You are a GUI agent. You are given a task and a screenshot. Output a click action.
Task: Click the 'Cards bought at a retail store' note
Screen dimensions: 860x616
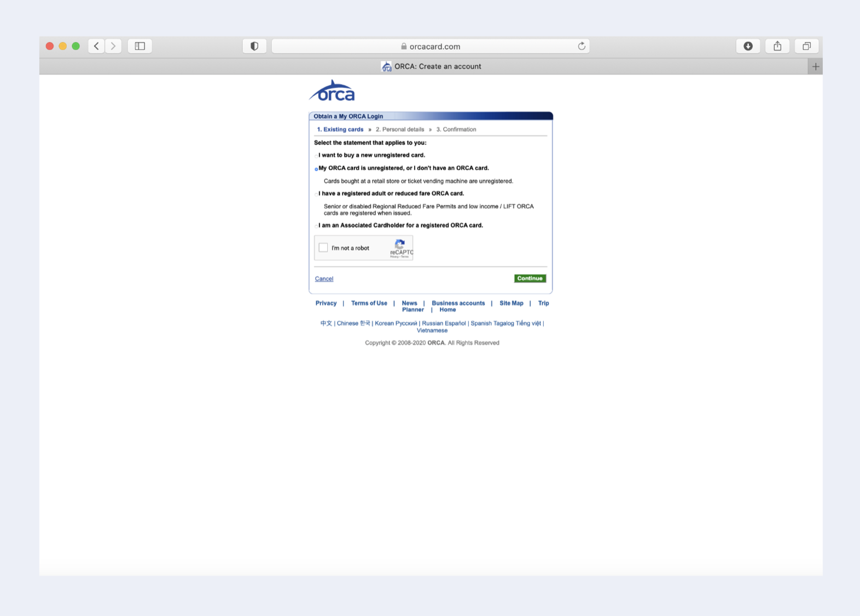[x=419, y=181]
